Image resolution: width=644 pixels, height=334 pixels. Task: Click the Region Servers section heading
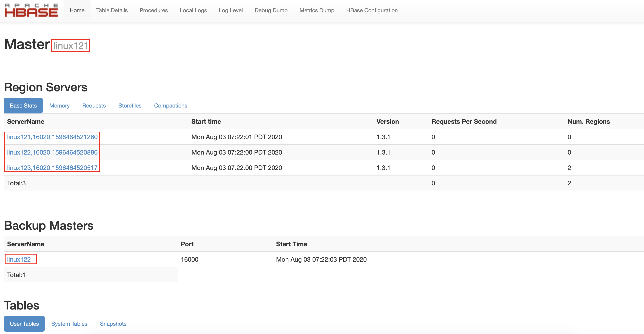tap(46, 87)
